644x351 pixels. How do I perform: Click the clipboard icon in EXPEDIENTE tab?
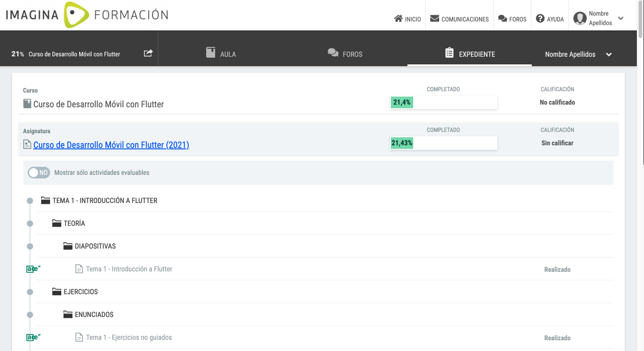449,53
